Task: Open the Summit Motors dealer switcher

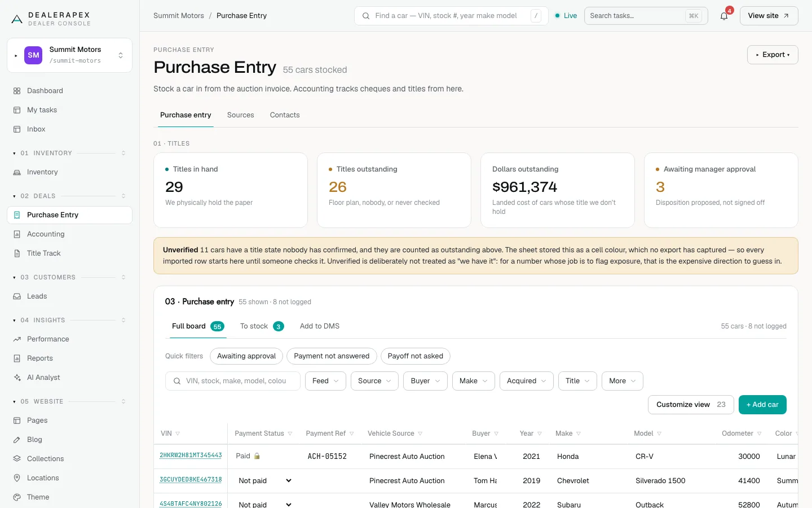Action: click(69, 55)
